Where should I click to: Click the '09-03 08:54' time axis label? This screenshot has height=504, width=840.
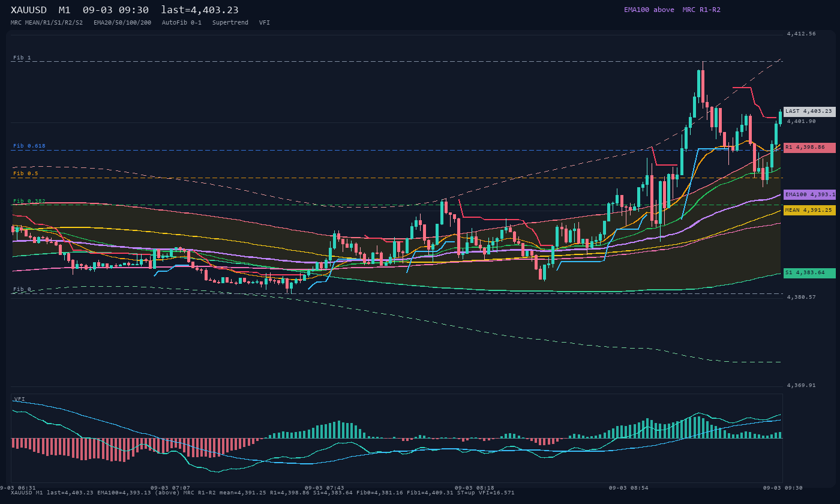pyautogui.click(x=629, y=488)
